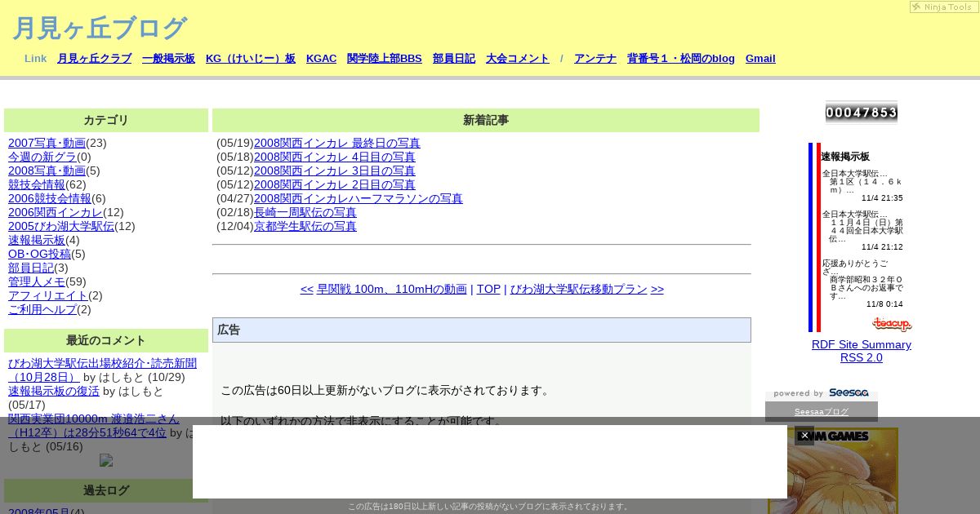Open the 部員日記 category link

[31, 268]
